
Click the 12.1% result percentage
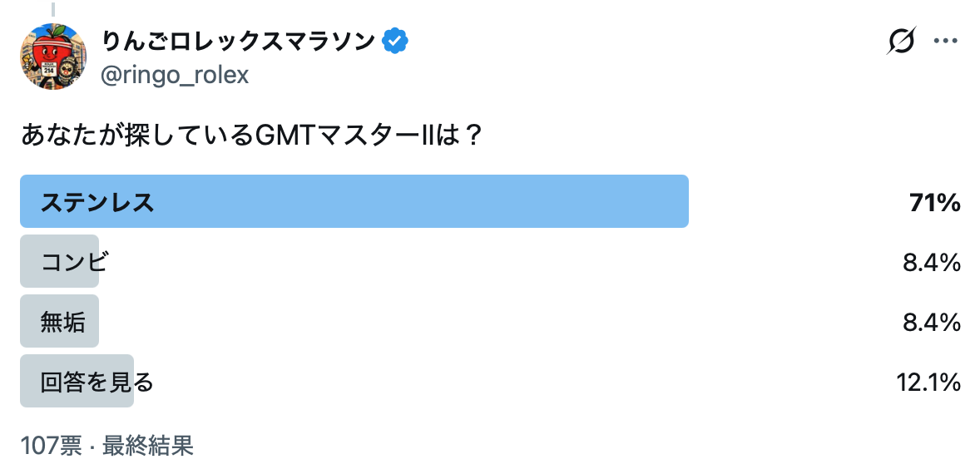[928, 383]
